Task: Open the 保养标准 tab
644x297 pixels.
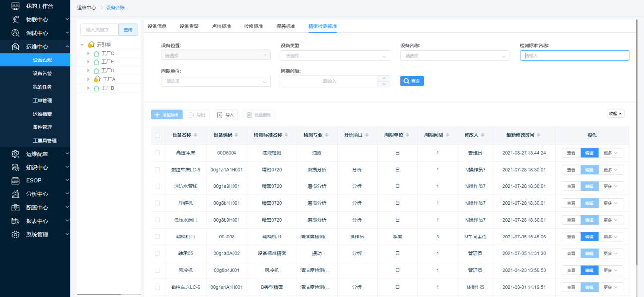Action: point(286,26)
